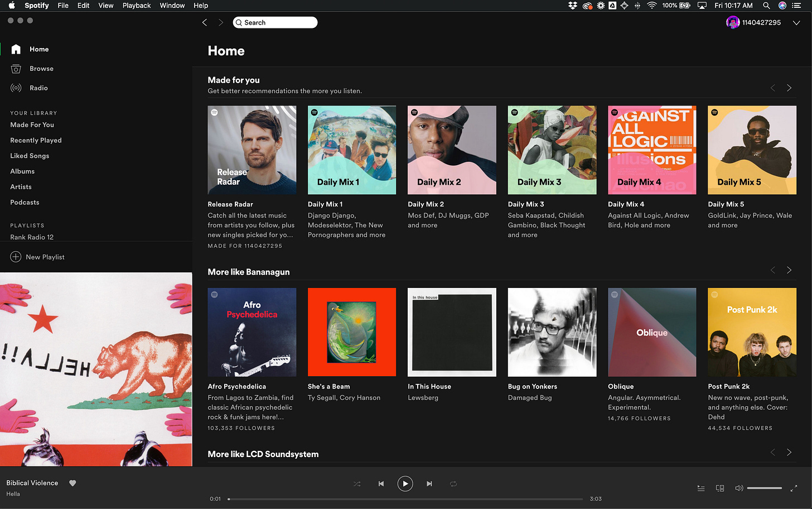812x509 pixels.
Task: Show next More like LCD Soundsystem items
Action: 789,453
